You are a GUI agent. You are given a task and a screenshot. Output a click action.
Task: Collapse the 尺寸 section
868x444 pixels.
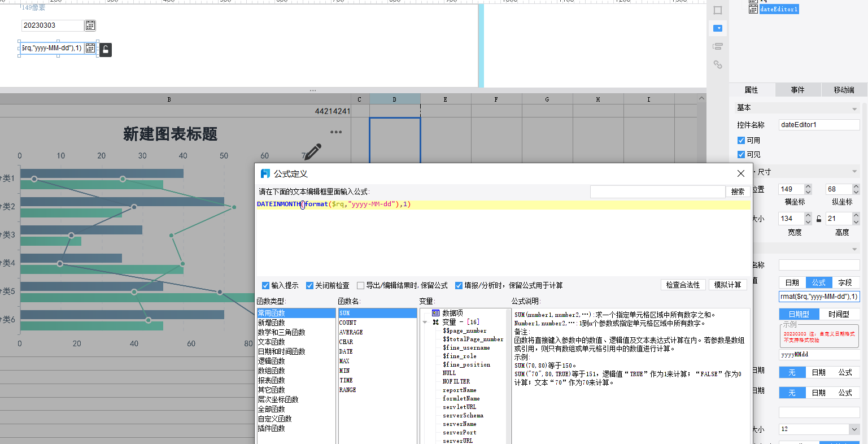point(854,172)
